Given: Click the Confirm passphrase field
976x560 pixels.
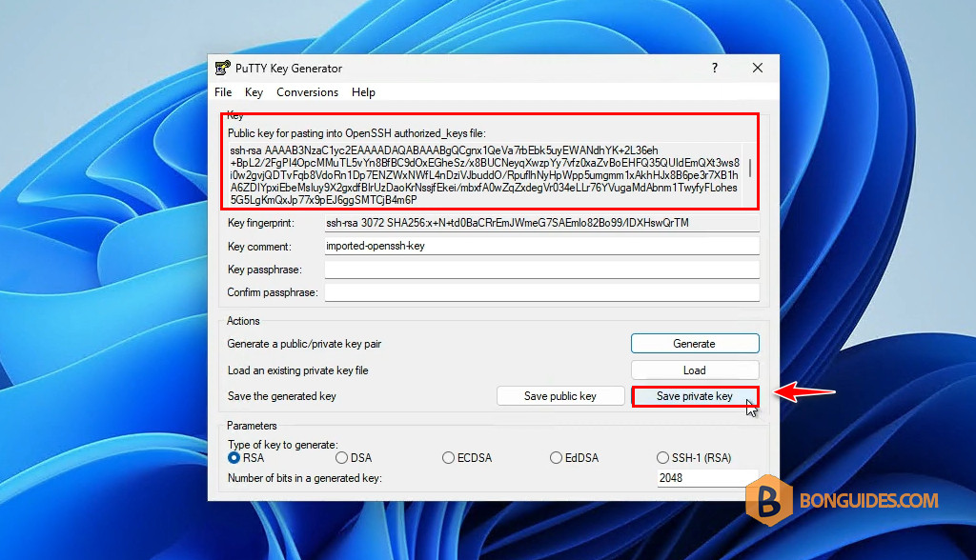Looking at the screenshot, I should click(541, 292).
